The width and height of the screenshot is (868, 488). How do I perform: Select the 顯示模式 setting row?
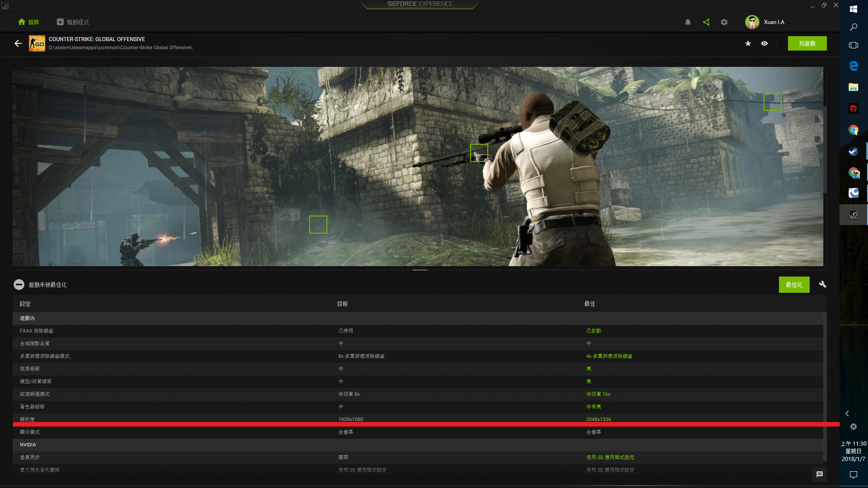click(x=418, y=432)
